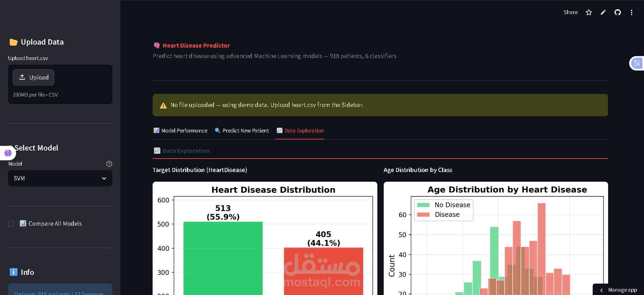Click the "200MB per file • CSV" text

click(x=35, y=95)
